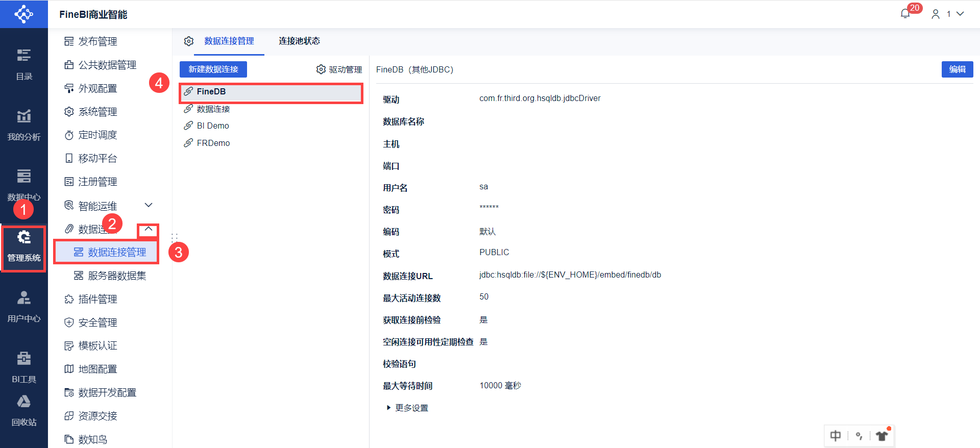Open 数据开发配置 menu item
This screenshot has height=448, width=980.
(101, 392)
